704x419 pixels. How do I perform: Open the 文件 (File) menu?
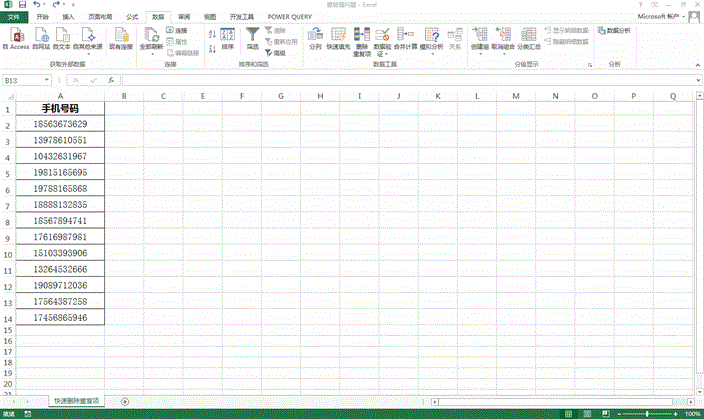[x=12, y=17]
